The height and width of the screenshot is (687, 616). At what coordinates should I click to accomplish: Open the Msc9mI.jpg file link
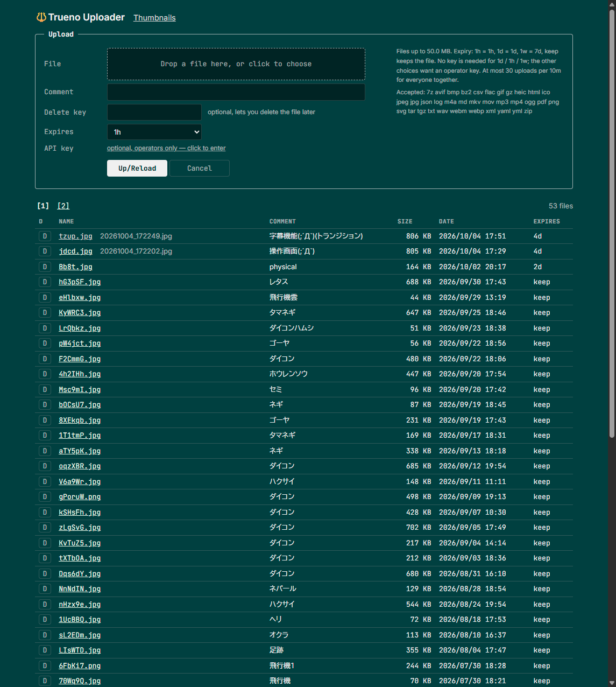[80, 389]
